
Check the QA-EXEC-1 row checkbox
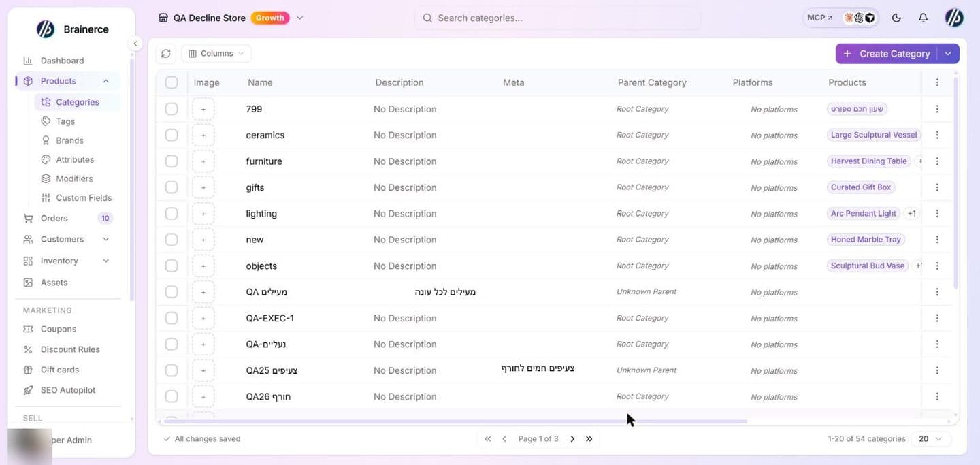click(x=171, y=318)
